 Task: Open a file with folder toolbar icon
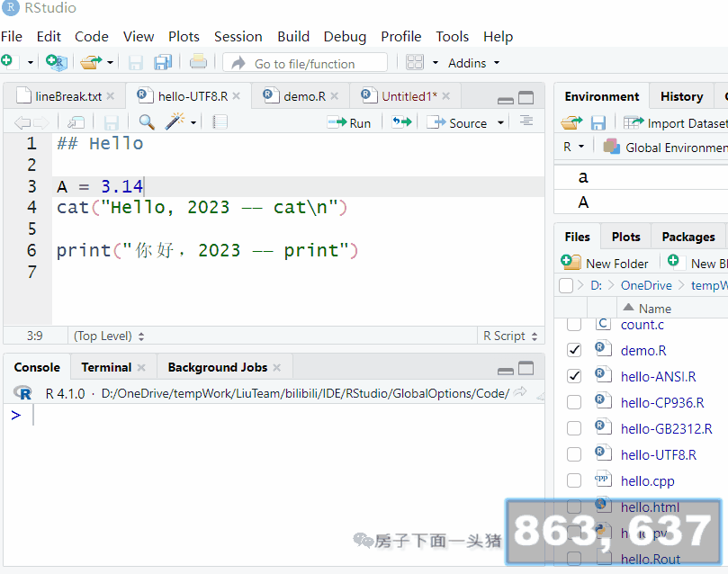click(90, 62)
